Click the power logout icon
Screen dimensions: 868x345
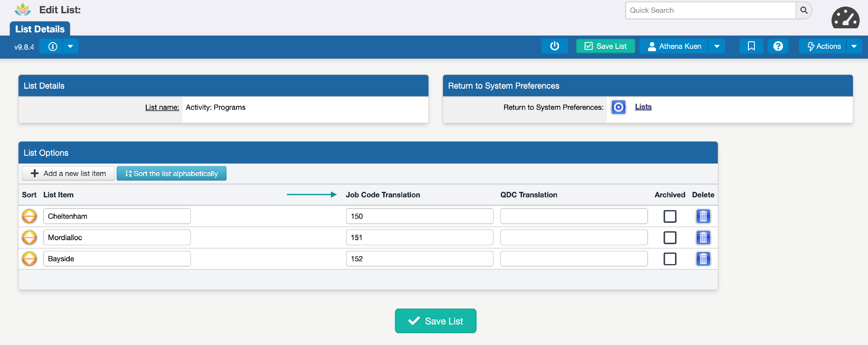click(554, 46)
